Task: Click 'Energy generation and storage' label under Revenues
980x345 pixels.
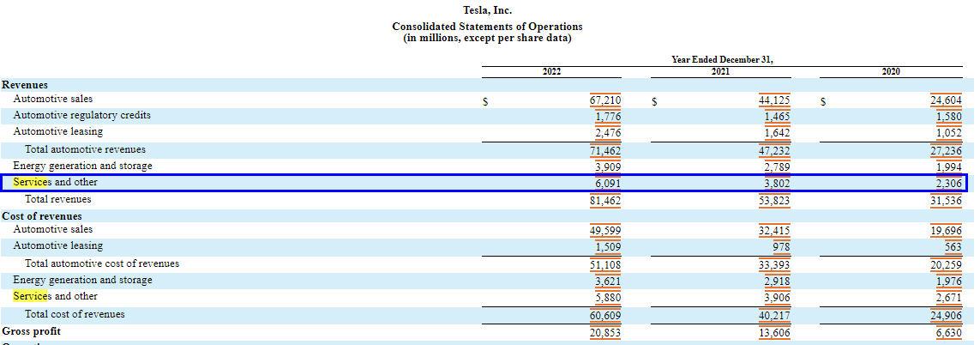Action: (82, 166)
